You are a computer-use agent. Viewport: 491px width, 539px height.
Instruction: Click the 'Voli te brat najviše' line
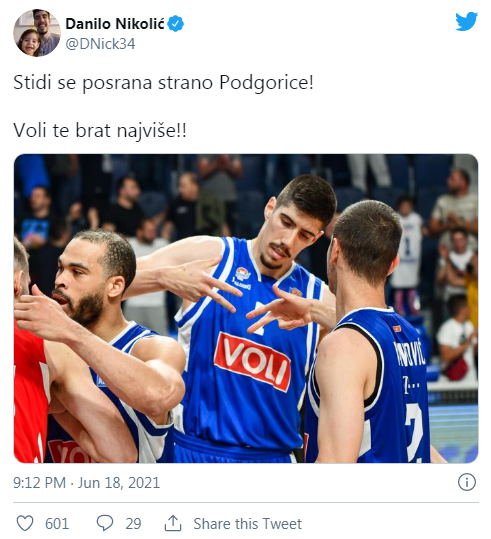coord(100,131)
